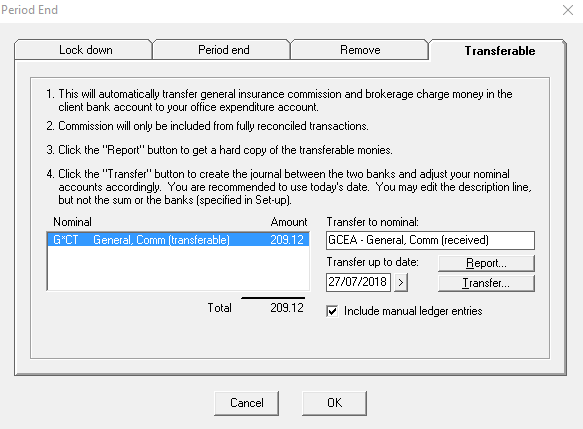Click the Transfer... button
The width and height of the screenshot is (583, 429).
click(x=486, y=283)
